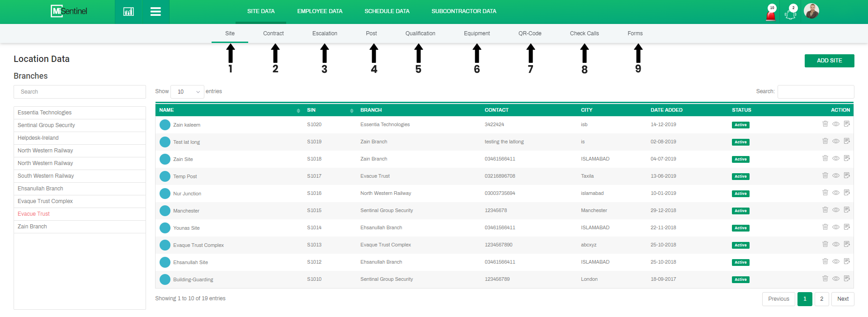
Task: Click the ADD SITE button
Action: tap(829, 61)
